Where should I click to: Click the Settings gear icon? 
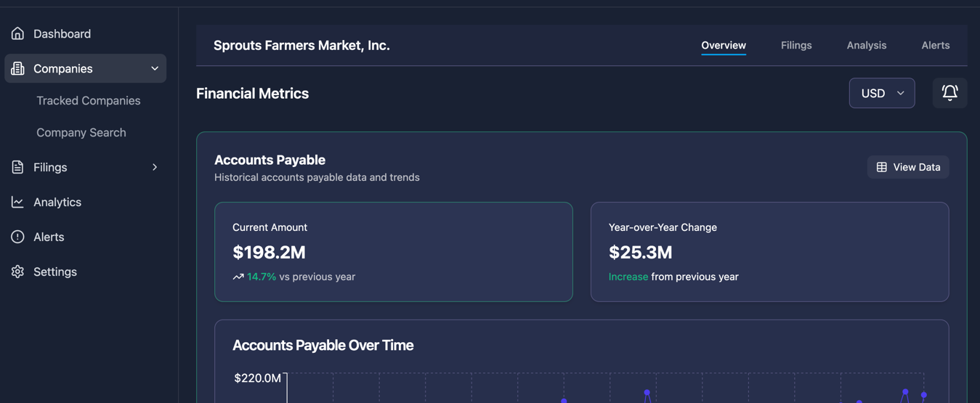click(x=17, y=272)
